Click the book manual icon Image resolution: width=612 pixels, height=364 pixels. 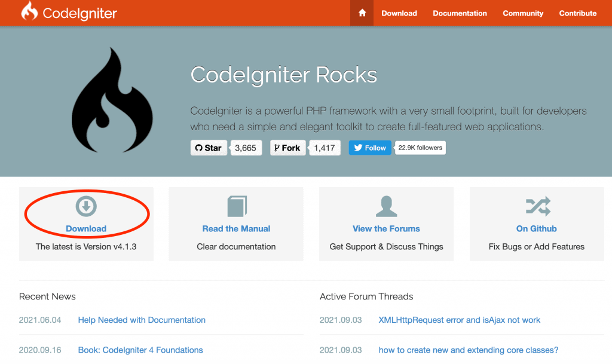pyautogui.click(x=237, y=206)
